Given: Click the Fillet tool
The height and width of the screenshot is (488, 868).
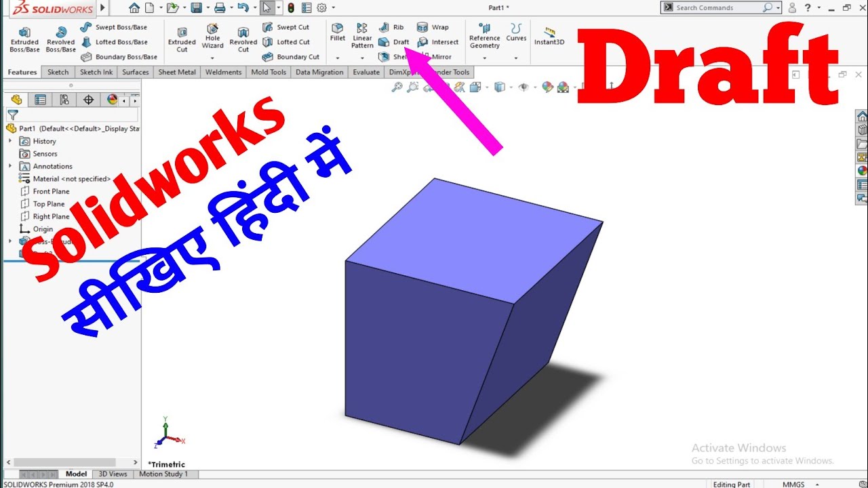Looking at the screenshot, I should (338, 33).
